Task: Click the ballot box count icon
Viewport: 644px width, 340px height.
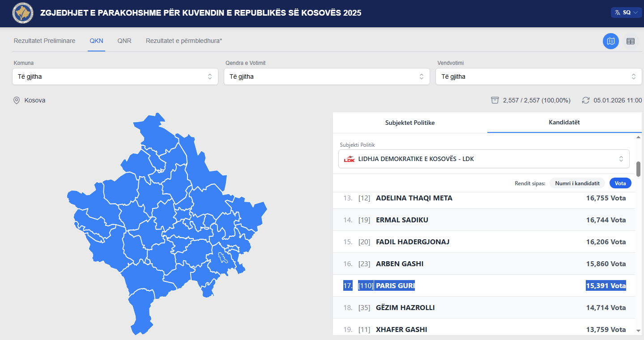Action: (495, 100)
